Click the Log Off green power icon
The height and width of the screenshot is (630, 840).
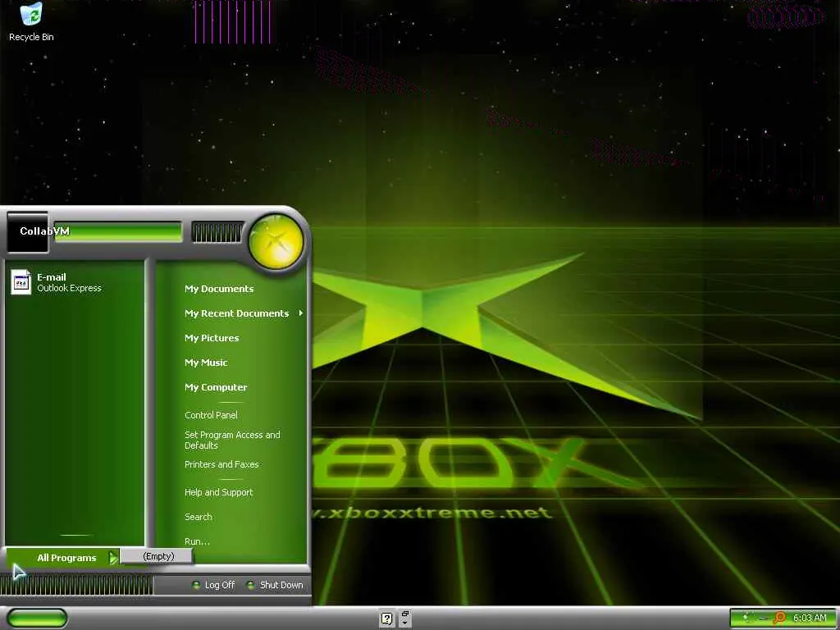(196, 585)
